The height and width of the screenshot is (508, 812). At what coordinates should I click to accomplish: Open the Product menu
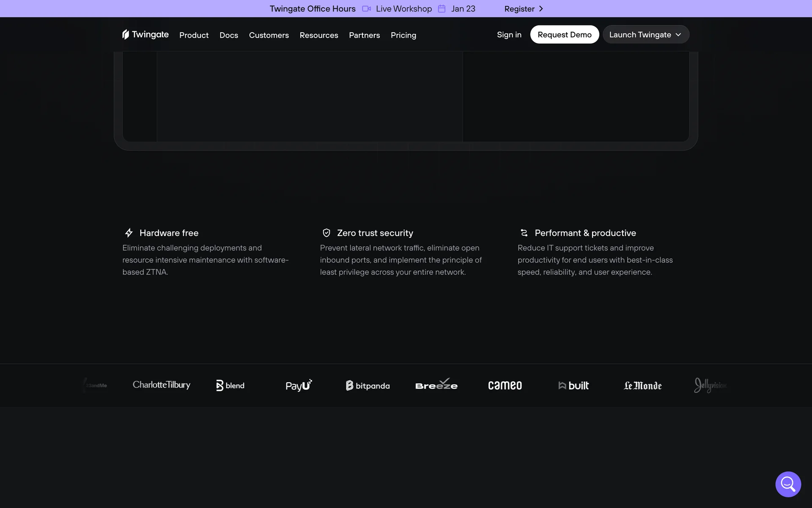194,35
